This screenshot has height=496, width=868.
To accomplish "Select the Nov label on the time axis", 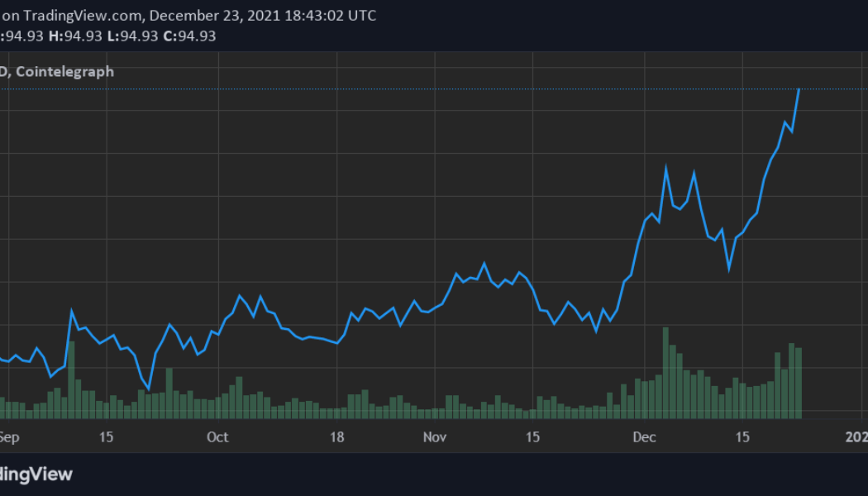I will pos(435,437).
